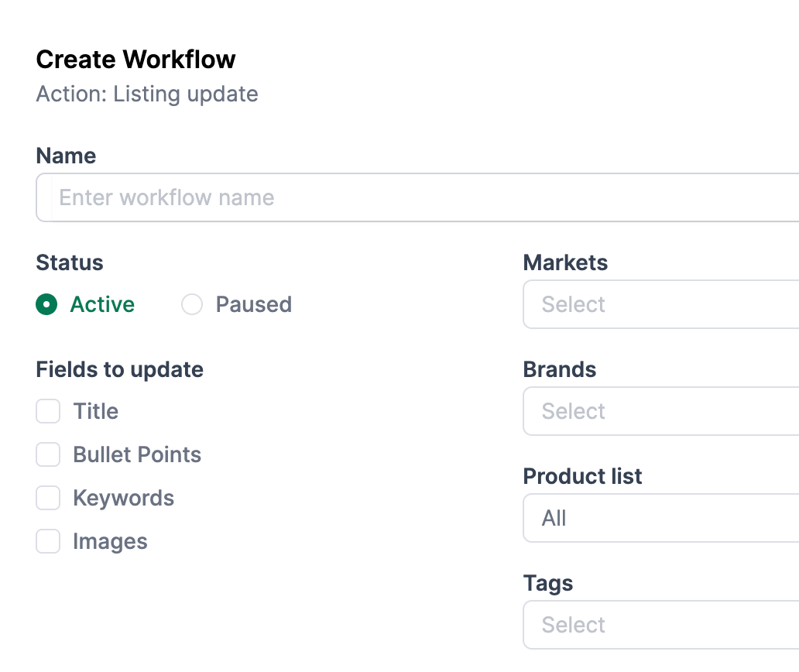Check the Bullet Points checkbox
This screenshot has height=672, width=799.
tap(48, 454)
